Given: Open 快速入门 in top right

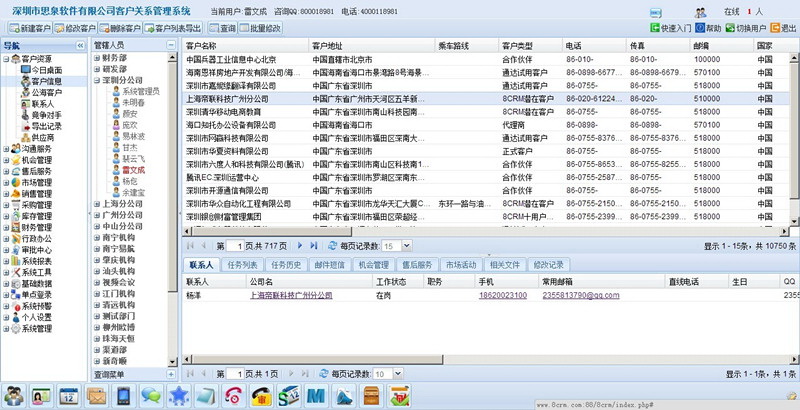Looking at the screenshot, I should coord(670,28).
